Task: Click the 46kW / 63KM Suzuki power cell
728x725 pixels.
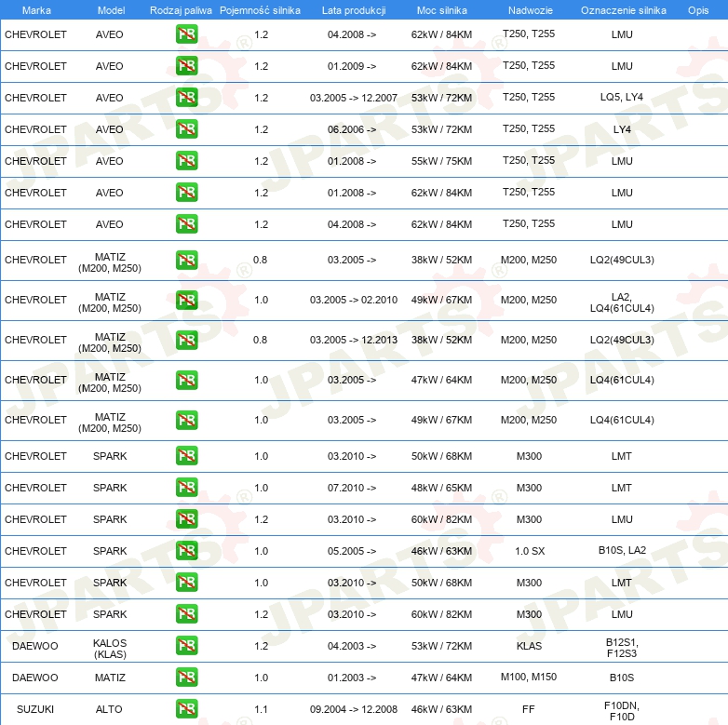Action: (441, 709)
